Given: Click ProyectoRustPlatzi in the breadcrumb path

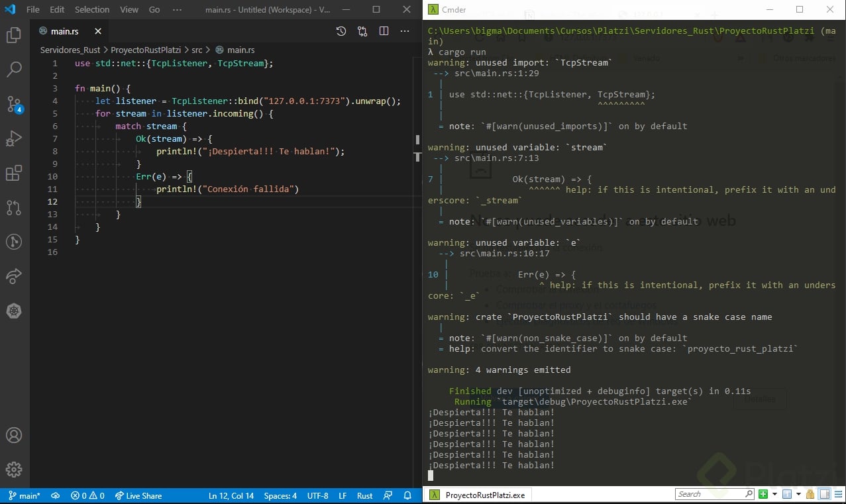Looking at the screenshot, I should tap(146, 50).
